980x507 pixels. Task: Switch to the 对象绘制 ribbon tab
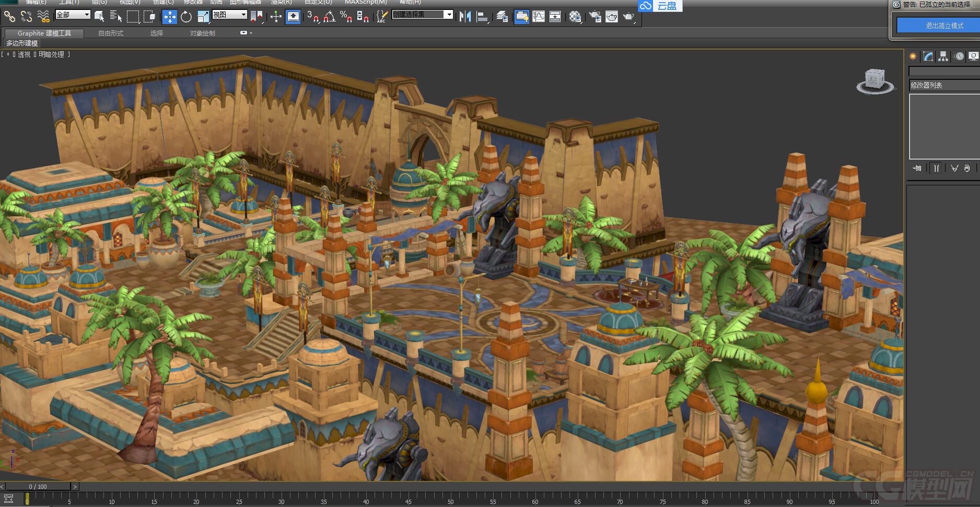202,33
